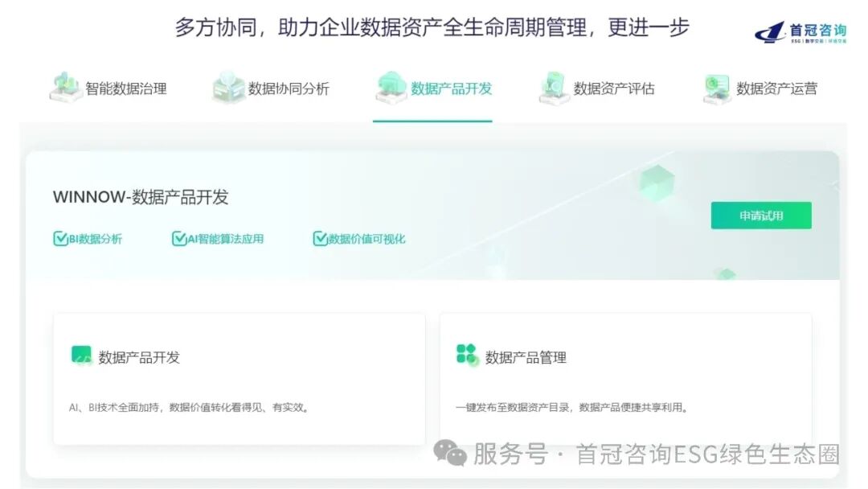Open the 数据产品管理 card title
The height and width of the screenshot is (489, 868).
pos(526,358)
